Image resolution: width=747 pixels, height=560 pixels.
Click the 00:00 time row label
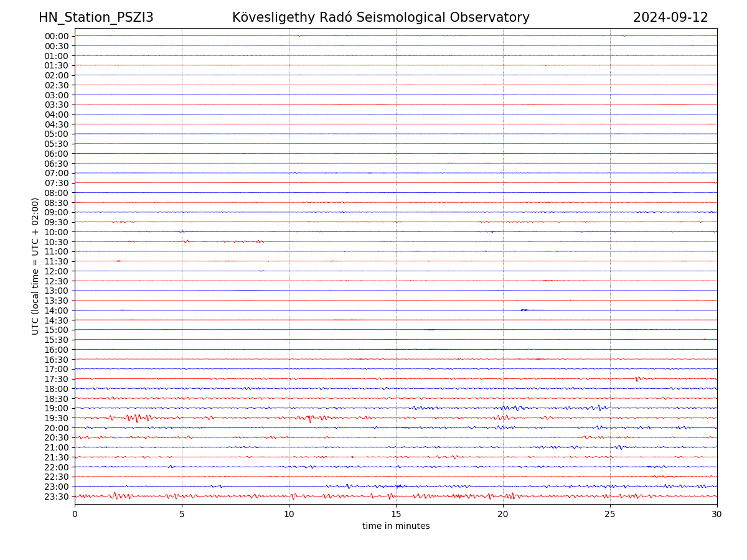(56, 36)
